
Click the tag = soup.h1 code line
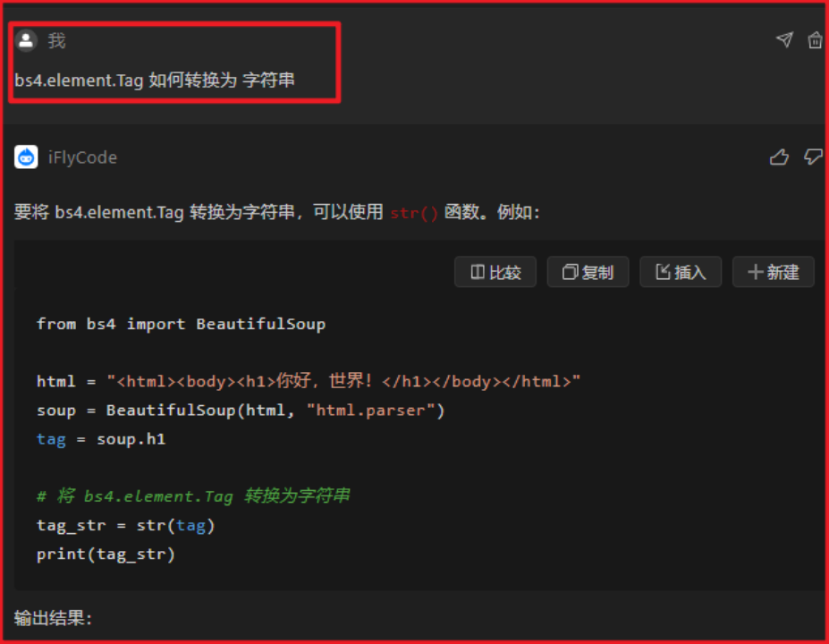coord(101,439)
